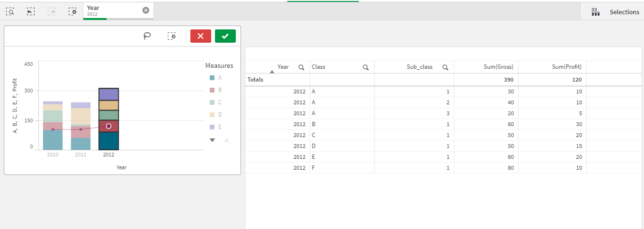Confirm the chart selection
The width and height of the screenshot is (644, 229).
[225, 36]
